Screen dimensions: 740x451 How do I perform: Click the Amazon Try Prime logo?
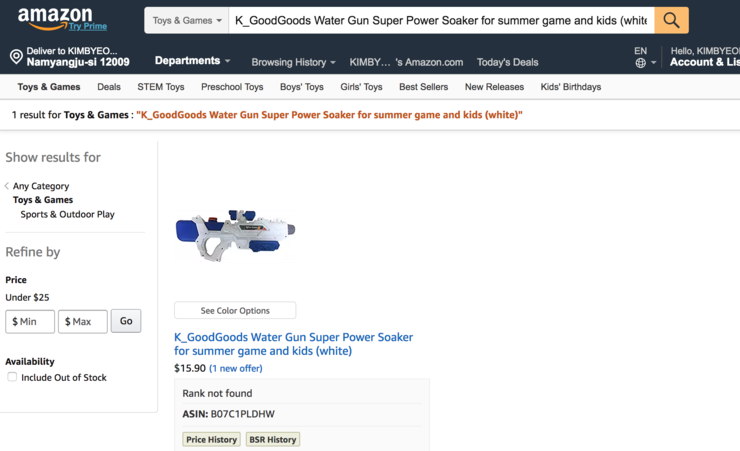tap(62, 19)
